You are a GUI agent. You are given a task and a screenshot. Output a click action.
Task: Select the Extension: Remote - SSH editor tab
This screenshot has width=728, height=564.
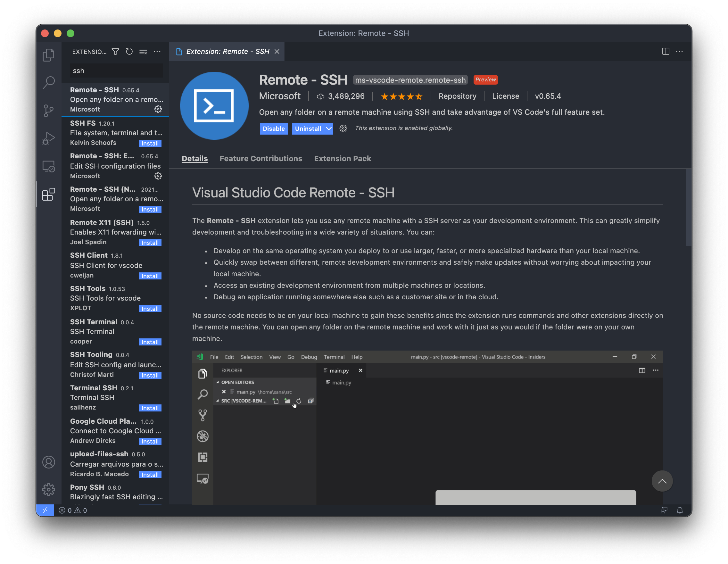pos(227,52)
